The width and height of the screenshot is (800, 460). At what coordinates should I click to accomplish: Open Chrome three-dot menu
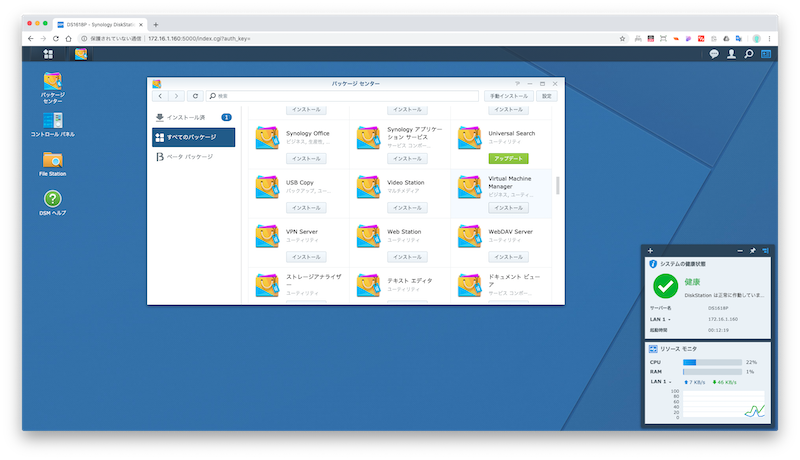point(769,39)
